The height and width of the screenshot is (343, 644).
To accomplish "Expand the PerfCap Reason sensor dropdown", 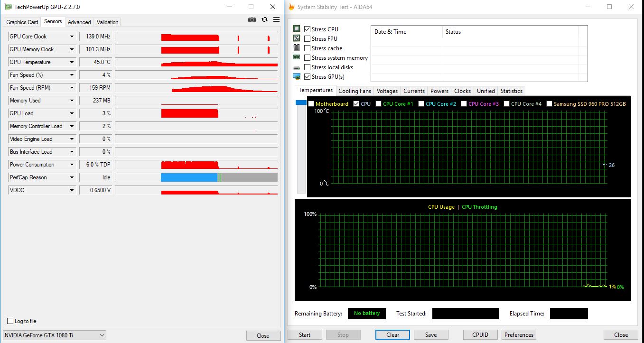I will pyautogui.click(x=72, y=177).
